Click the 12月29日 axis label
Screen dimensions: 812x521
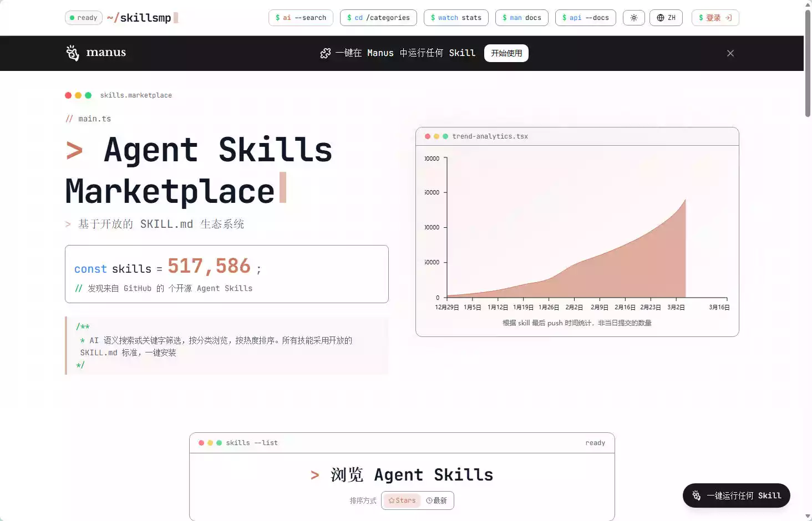point(447,307)
